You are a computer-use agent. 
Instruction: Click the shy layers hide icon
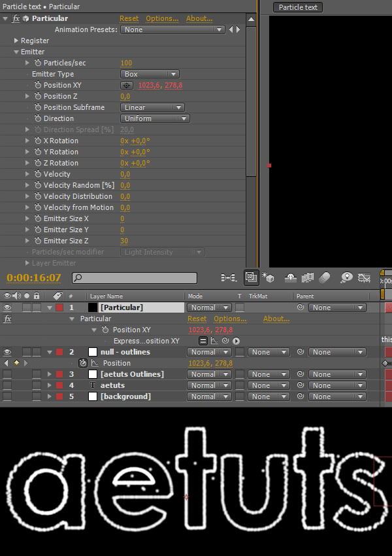point(290,277)
